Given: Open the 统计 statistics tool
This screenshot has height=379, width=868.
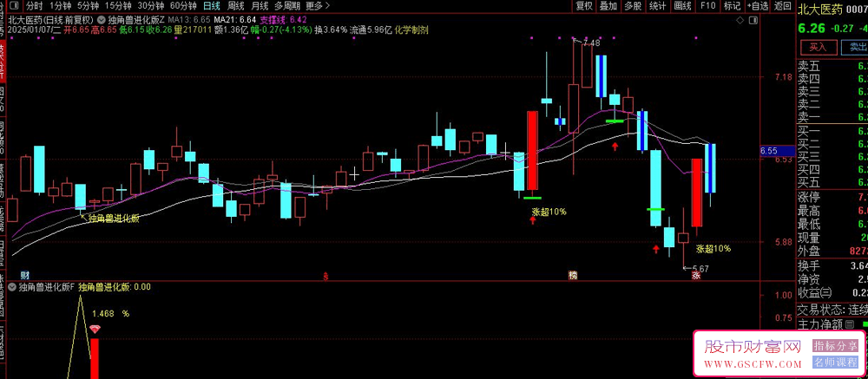Looking at the screenshot, I should 658,6.
